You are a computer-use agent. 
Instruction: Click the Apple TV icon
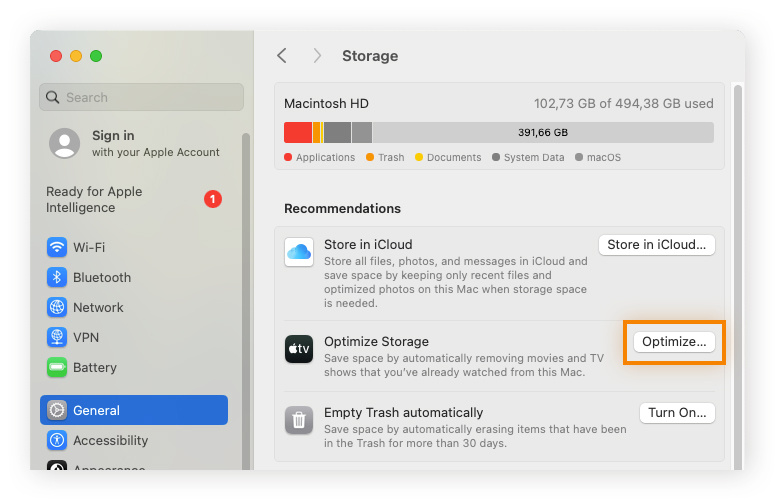point(299,349)
